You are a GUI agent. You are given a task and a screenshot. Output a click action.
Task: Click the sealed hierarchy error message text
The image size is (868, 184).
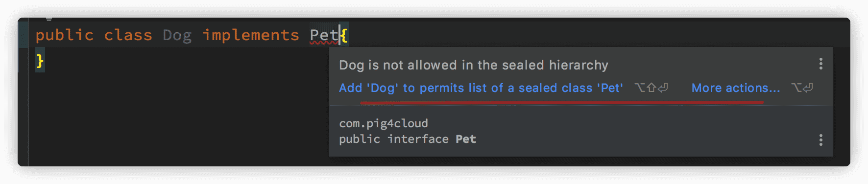tap(474, 65)
